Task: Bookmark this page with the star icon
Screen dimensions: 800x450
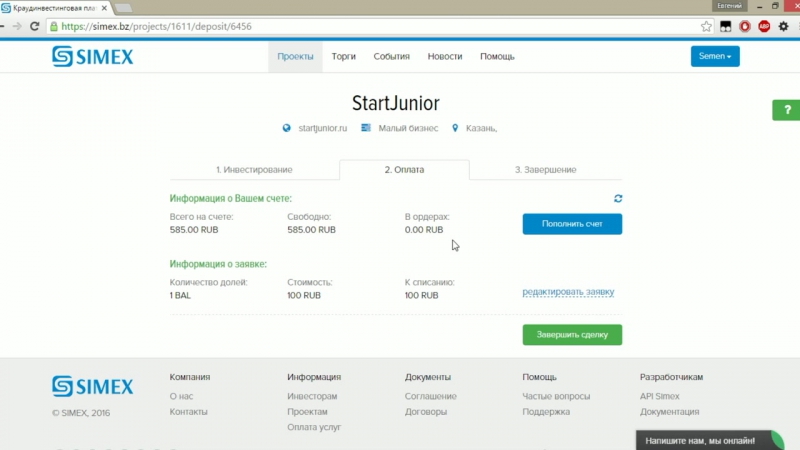Action: (706, 27)
